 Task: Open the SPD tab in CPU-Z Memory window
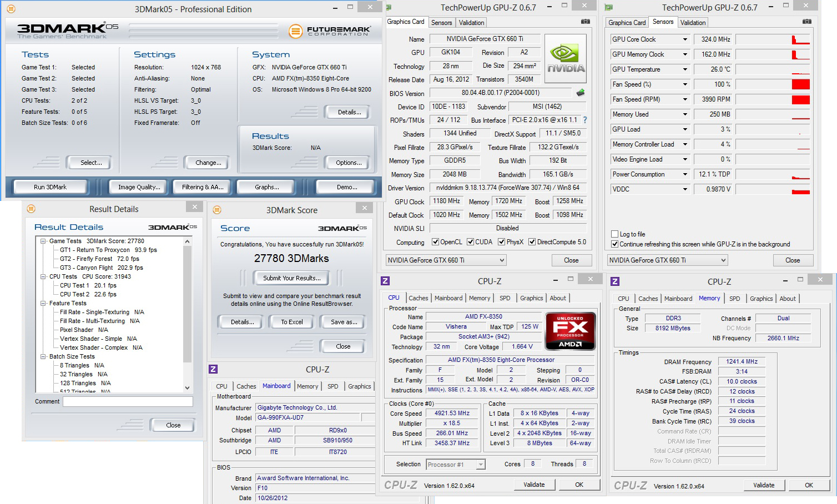point(734,299)
